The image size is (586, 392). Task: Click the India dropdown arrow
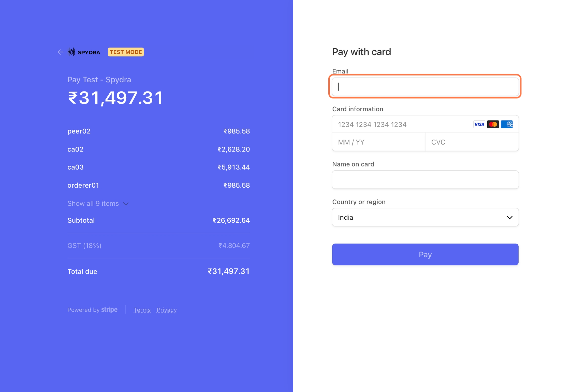pyautogui.click(x=509, y=217)
